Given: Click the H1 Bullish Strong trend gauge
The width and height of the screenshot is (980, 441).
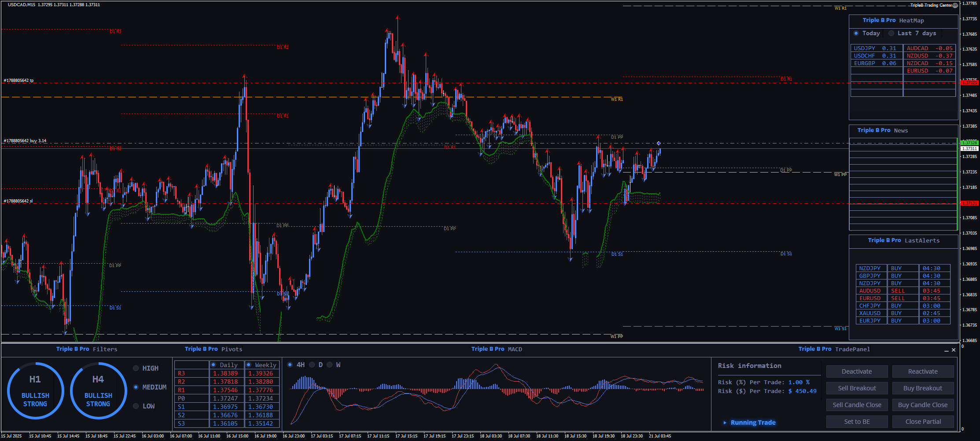Looking at the screenshot, I should 35,391.
